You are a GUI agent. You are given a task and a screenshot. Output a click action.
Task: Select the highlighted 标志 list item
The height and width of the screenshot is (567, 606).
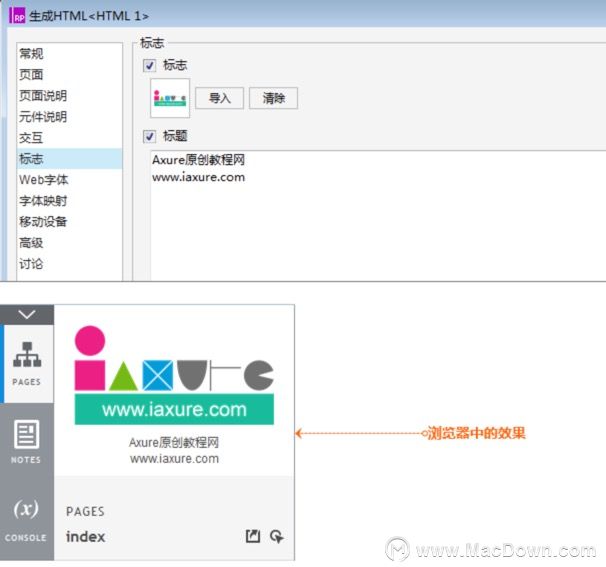click(x=70, y=158)
